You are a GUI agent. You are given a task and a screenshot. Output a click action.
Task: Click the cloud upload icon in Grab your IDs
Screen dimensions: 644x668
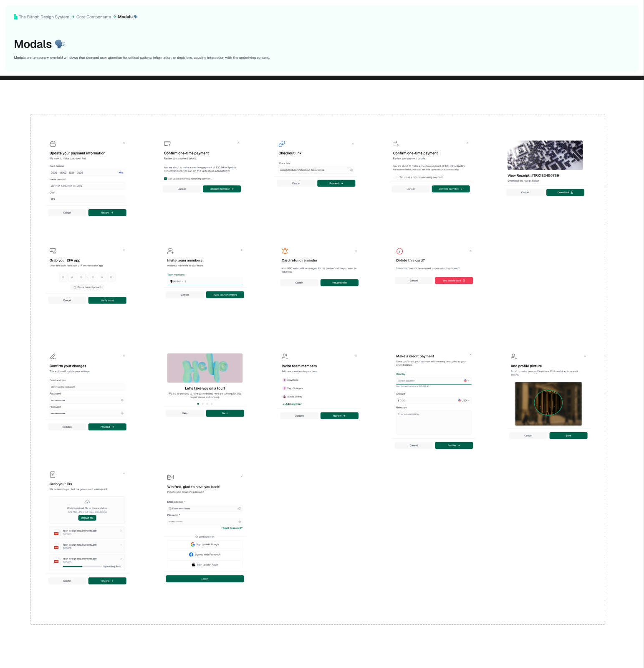tap(87, 502)
